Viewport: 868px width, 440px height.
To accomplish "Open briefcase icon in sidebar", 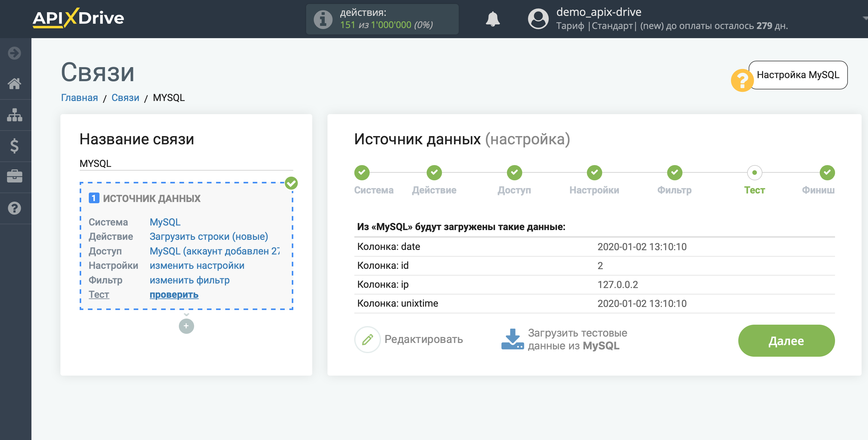I will (14, 177).
